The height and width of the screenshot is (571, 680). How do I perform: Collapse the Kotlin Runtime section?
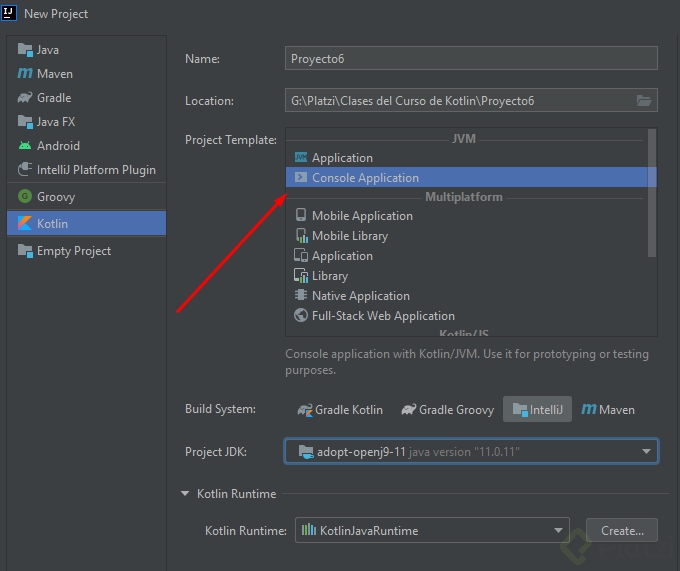coord(185,494)
